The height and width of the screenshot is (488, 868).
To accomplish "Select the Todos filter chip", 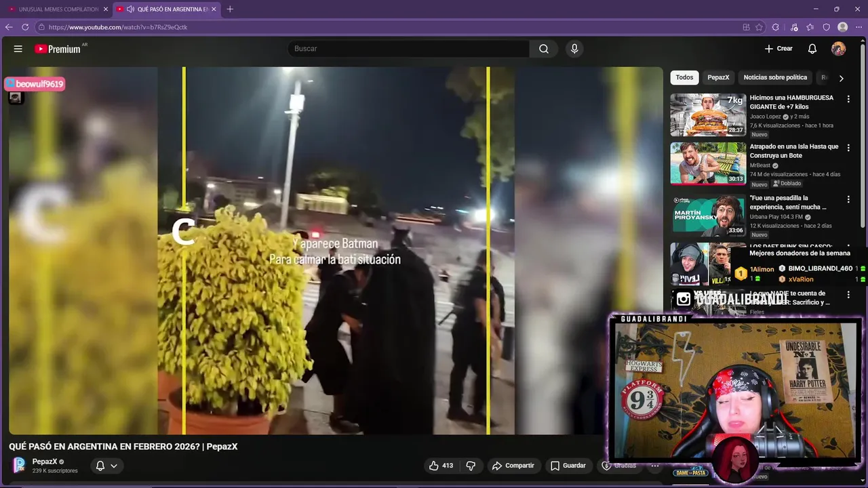I will pyautogui.click(x=684, y=77).
